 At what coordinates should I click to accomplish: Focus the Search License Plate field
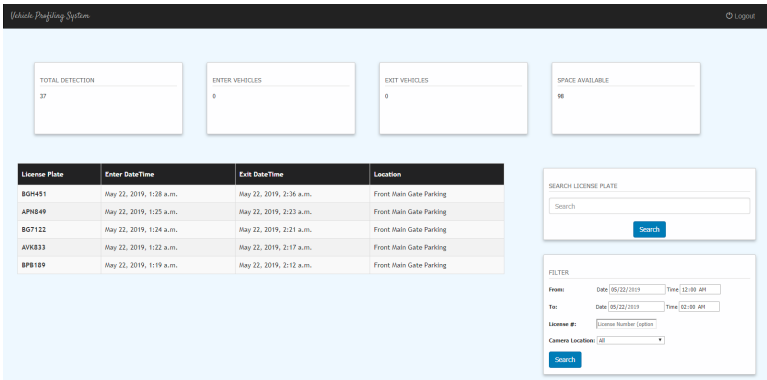coord(649,206)
